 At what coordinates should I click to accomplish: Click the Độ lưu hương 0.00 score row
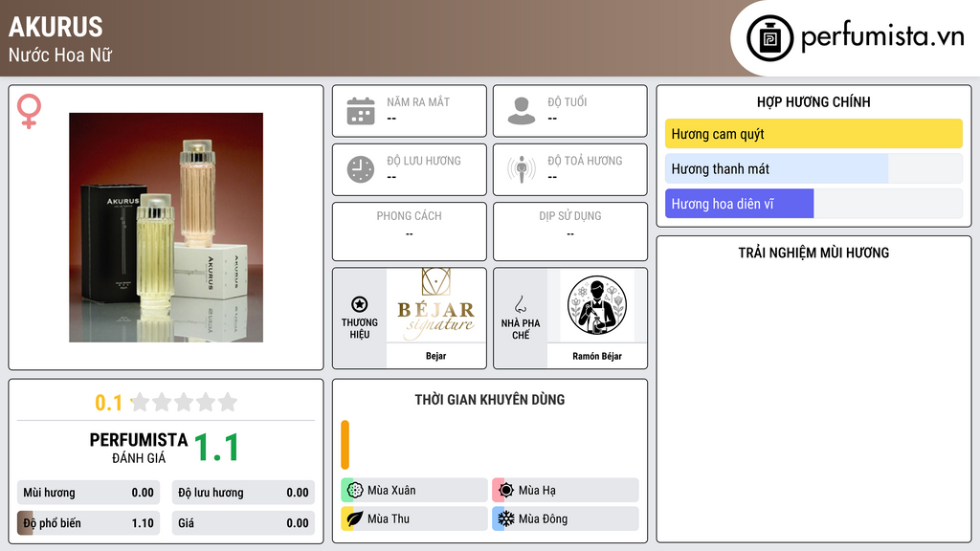tap(243, 493)
